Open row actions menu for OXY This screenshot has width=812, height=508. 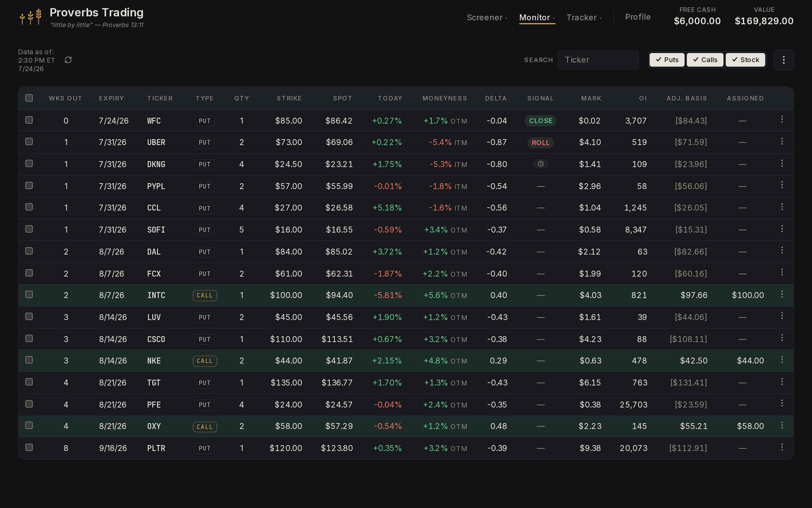(x=782, y=425)
